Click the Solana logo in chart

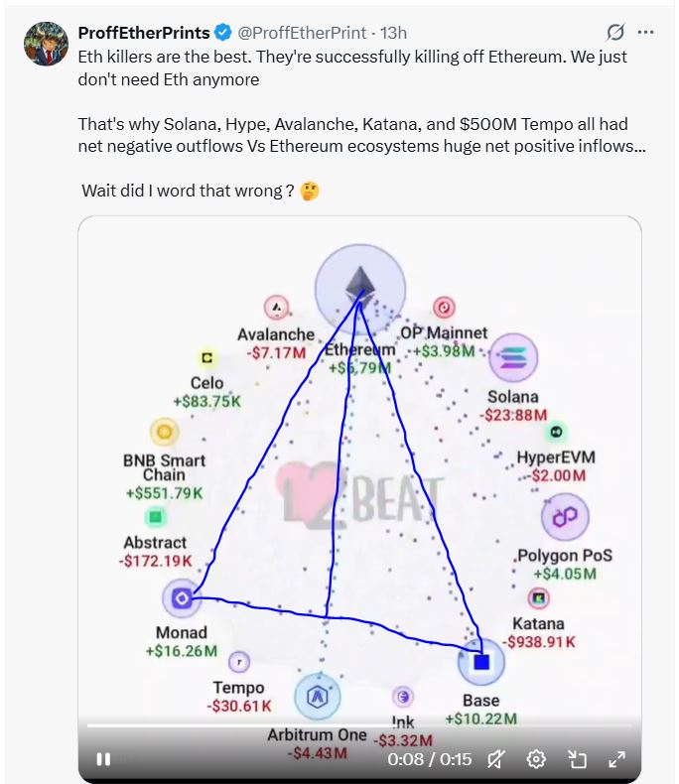point(513,357)
